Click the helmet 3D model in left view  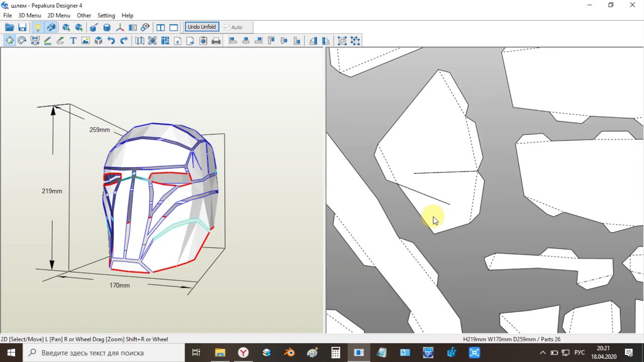[x=161, y=199]
